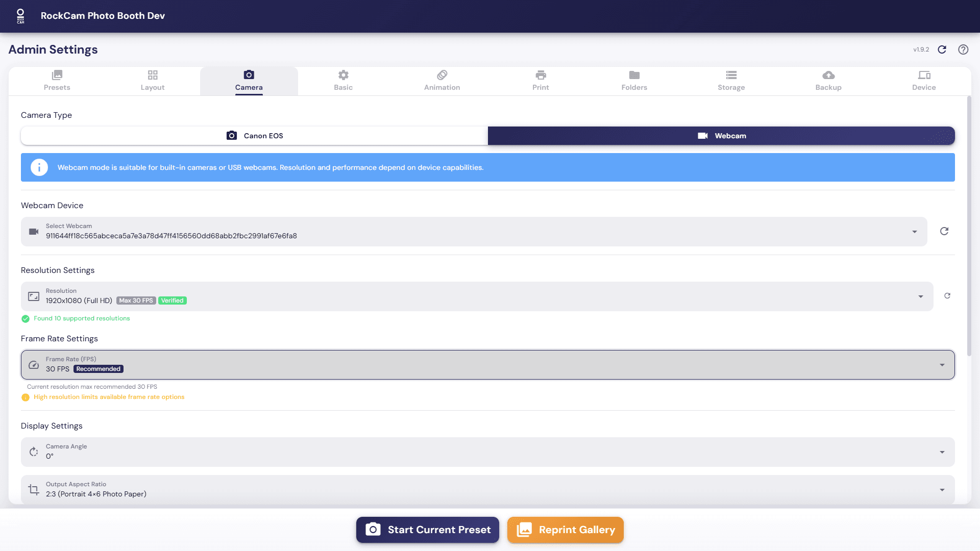Open Storage tab icon
The image size is (980, 551).
click(x=731, y=76)
